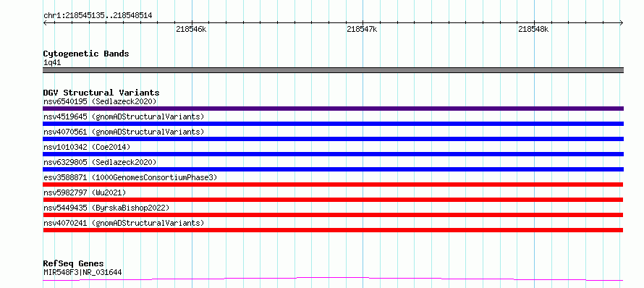
Task: Select the red bar under esv3588871
Action: coord(333,185)
